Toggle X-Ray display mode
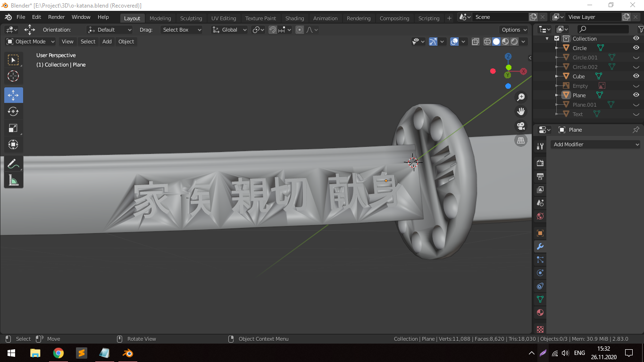Screen dimensions: 644x362 point(475,42)
